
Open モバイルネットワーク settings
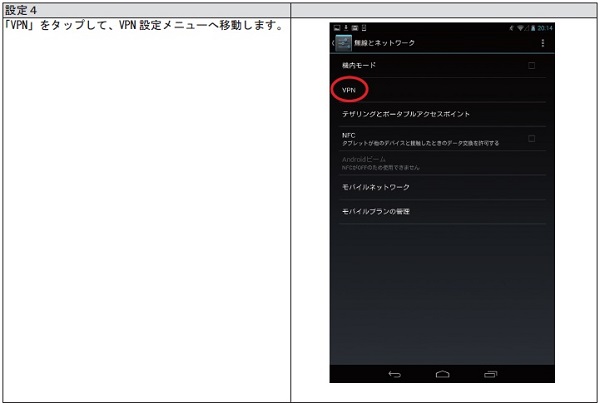tap(376, 187)
